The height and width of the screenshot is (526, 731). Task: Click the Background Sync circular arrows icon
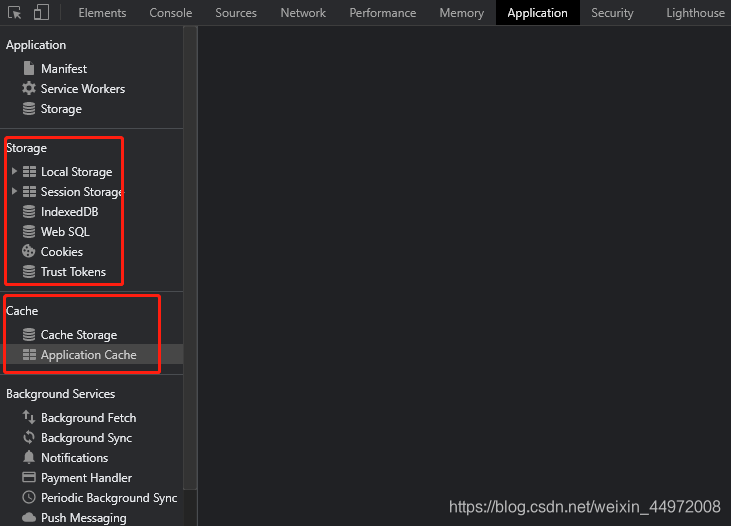(29, 437)
